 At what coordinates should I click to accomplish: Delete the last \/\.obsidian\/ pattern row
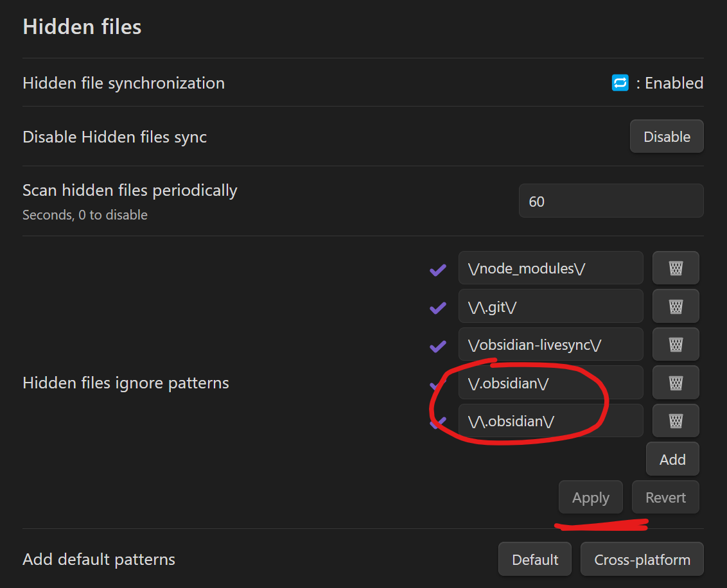[x=676, y=421]
